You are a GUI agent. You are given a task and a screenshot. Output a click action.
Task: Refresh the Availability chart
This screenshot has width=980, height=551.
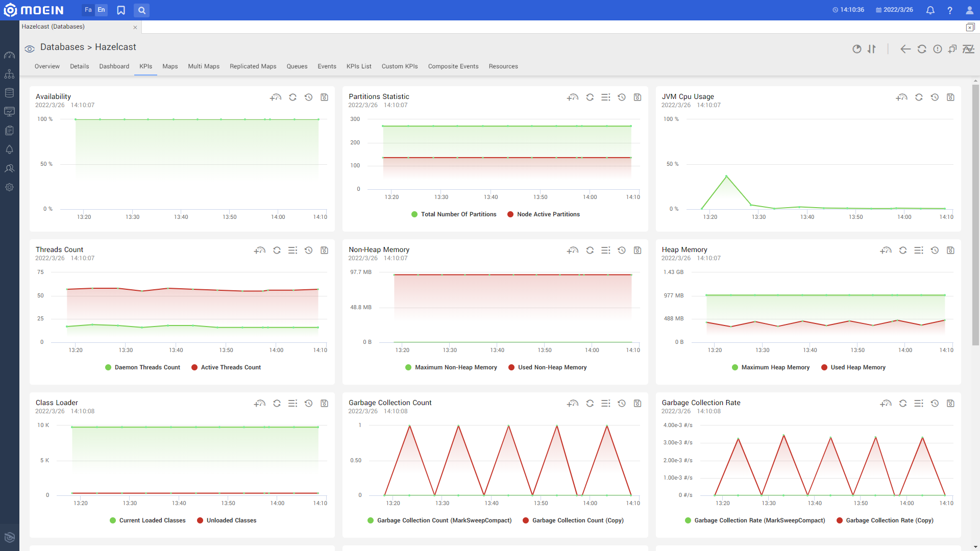tap(292, 97)
